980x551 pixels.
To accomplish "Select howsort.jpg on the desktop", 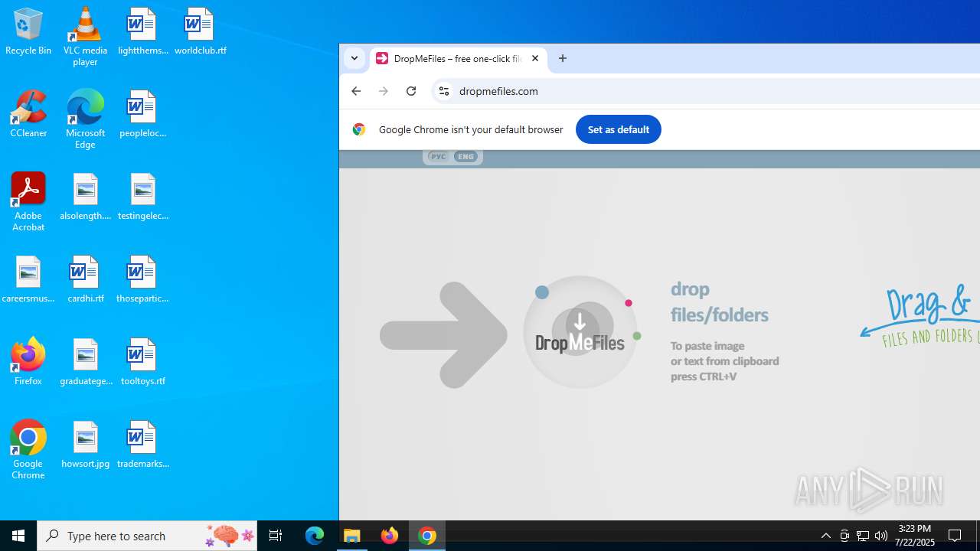I will coord(85,445).
